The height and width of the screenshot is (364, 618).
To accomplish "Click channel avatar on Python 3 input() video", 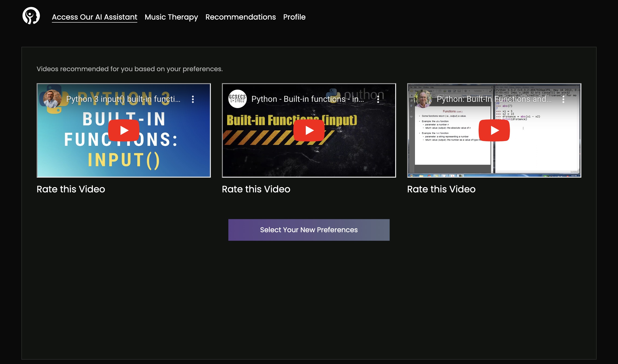I will 52,99.
